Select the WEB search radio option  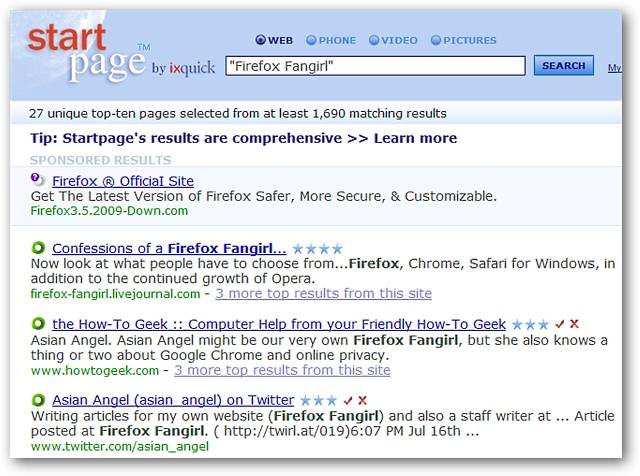pyautogui.click(x=261, y=41)
